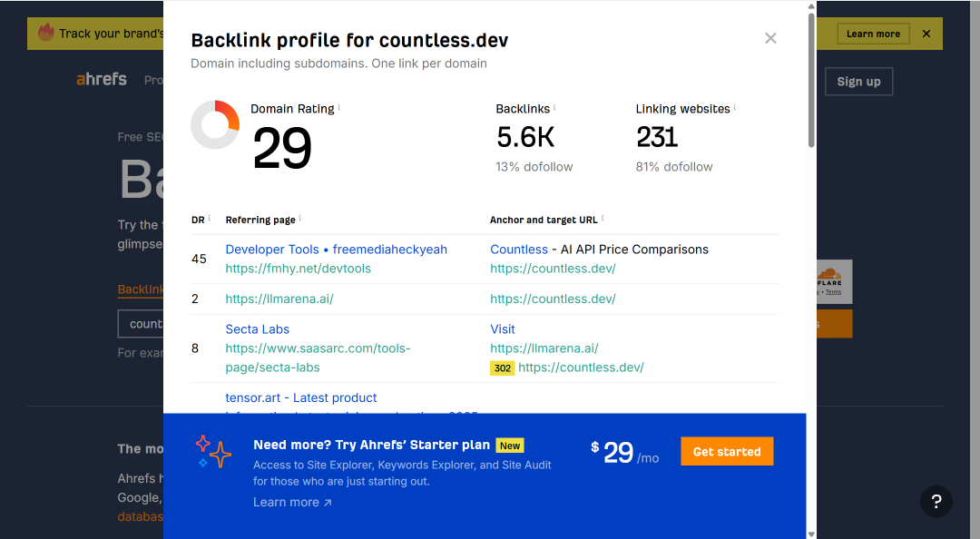Click the New badge on Starter plan
Viewport: 980px width, 539px height.
[x=510, y=446]
